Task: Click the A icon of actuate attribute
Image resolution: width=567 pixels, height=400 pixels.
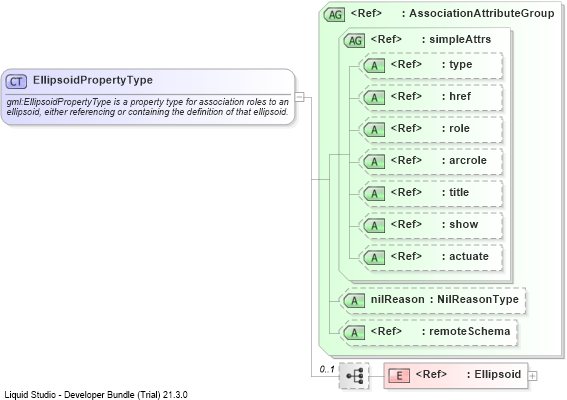Action: [x=374, y=258]
